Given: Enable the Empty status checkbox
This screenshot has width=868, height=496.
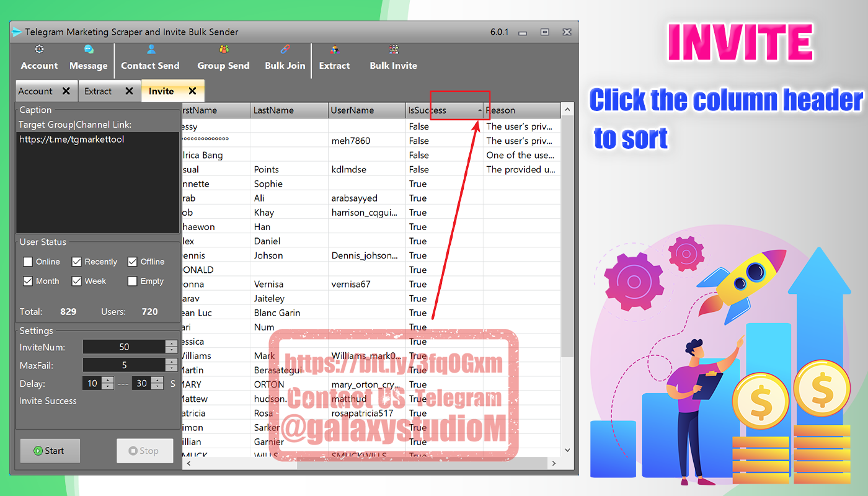Looking at the screenshot, I should [132, 281].
